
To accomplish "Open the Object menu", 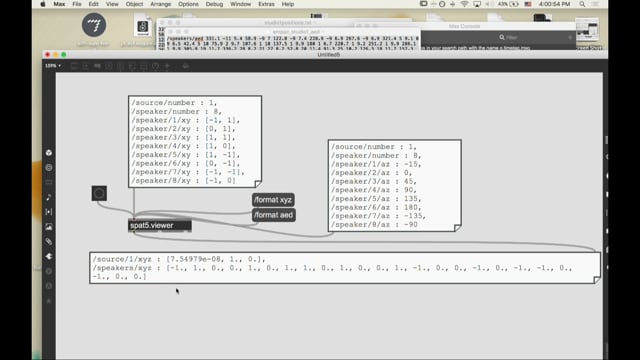I will [134, 4].
